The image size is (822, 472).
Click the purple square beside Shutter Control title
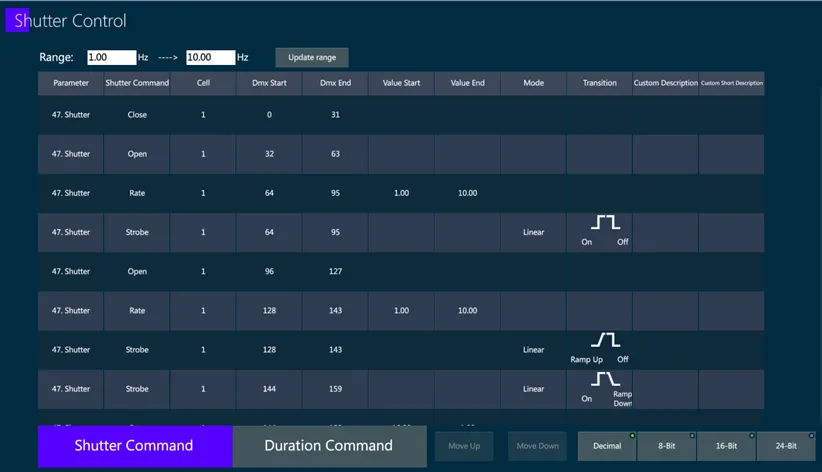tap(17, 20)
